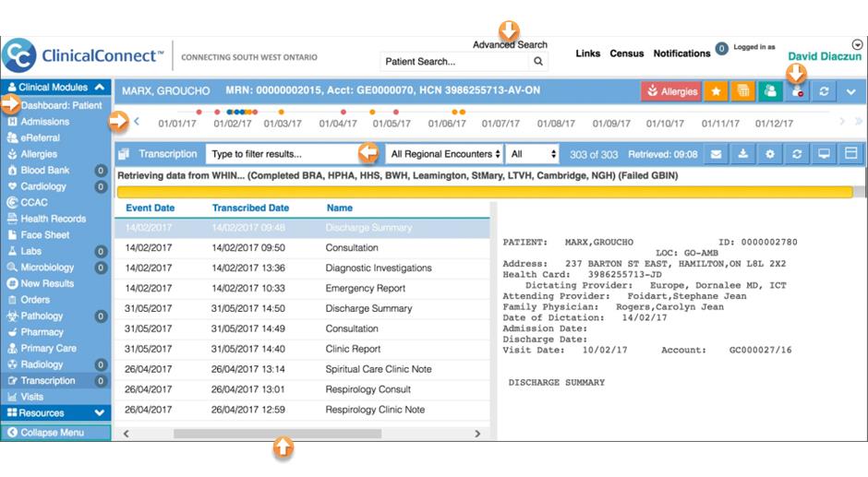
Task: Click the green care team people icon
Action: coord(770,91)
